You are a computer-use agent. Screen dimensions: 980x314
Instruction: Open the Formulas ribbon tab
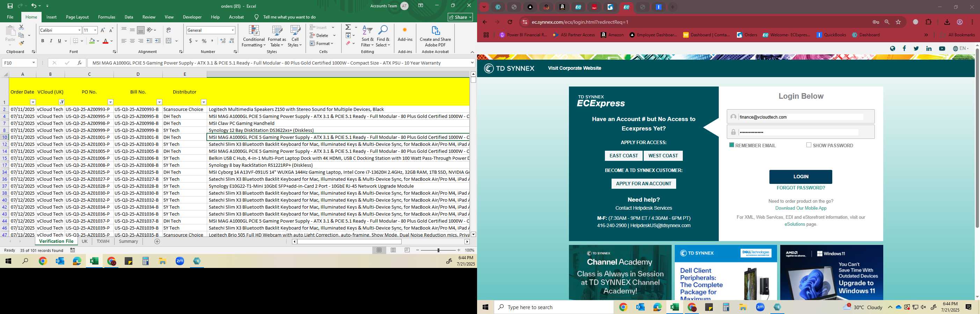(107, 17)
